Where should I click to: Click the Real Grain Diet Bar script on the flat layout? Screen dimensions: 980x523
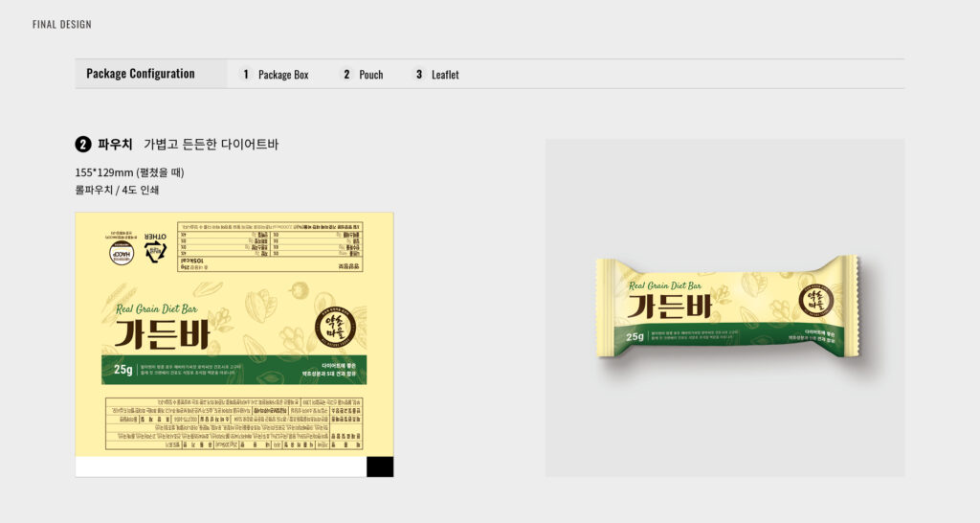157,308
